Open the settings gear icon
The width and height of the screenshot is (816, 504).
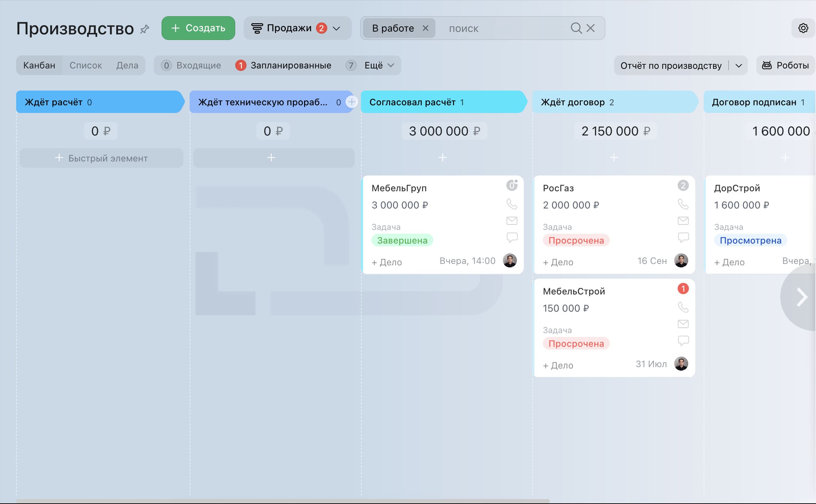click(x=803, y=28)
